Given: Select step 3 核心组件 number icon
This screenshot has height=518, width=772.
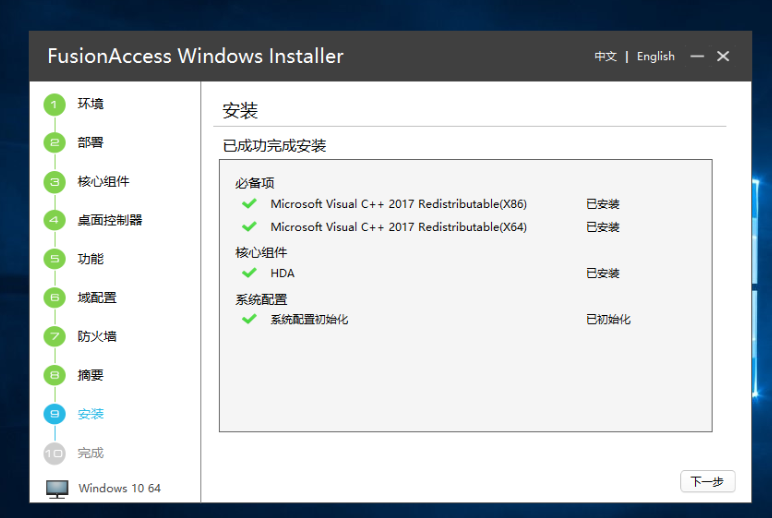Looking at the screenshot, I should pos(54,182).
